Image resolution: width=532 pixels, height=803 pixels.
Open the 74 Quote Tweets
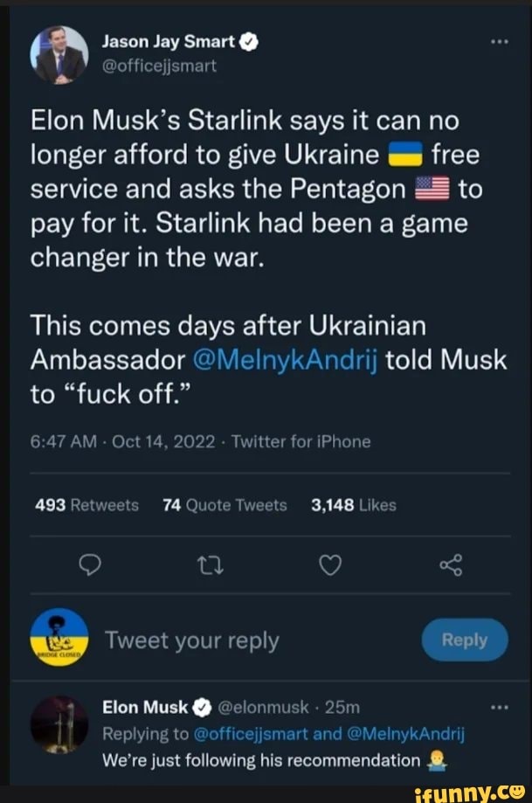[x=224, y=505]
